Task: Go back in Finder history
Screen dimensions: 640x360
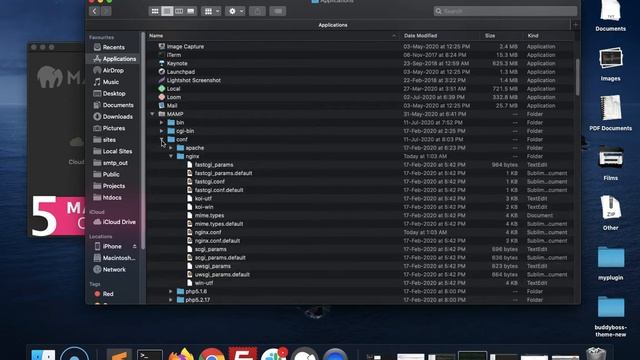Action: tap(94, 11)
